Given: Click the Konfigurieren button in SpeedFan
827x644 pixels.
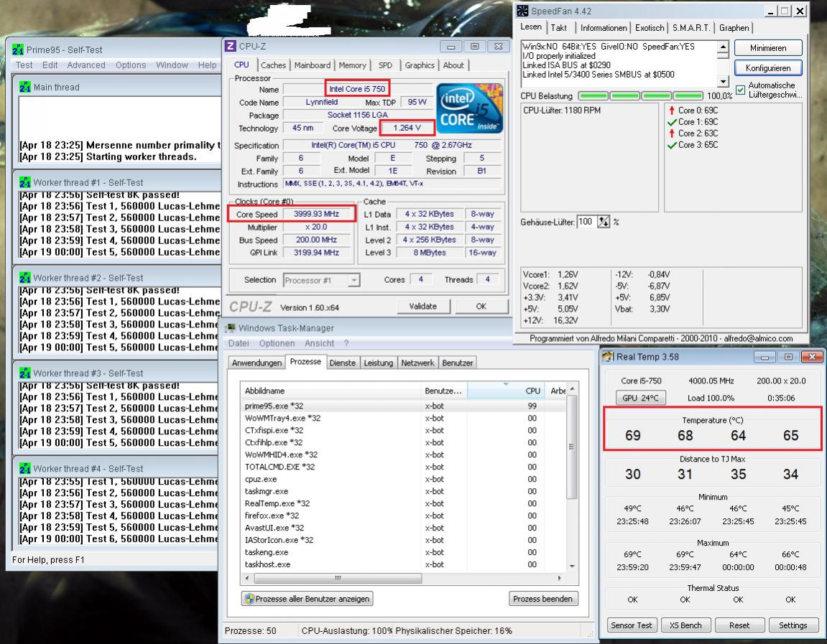Looking at the screenshot, I should [768, 68].
